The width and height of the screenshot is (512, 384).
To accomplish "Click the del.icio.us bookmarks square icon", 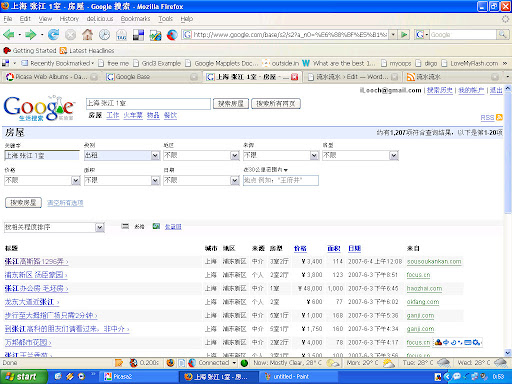I will click(x=138, y=35).
